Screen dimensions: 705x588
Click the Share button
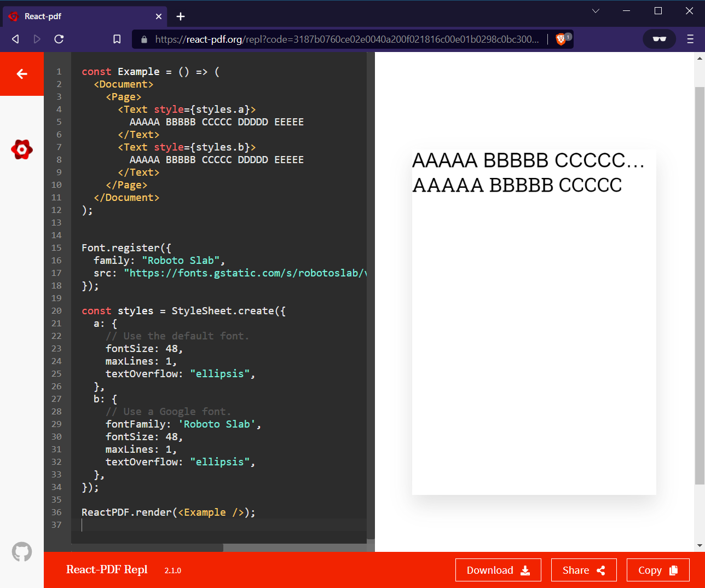pyautogui.click(x=583, y=569)
